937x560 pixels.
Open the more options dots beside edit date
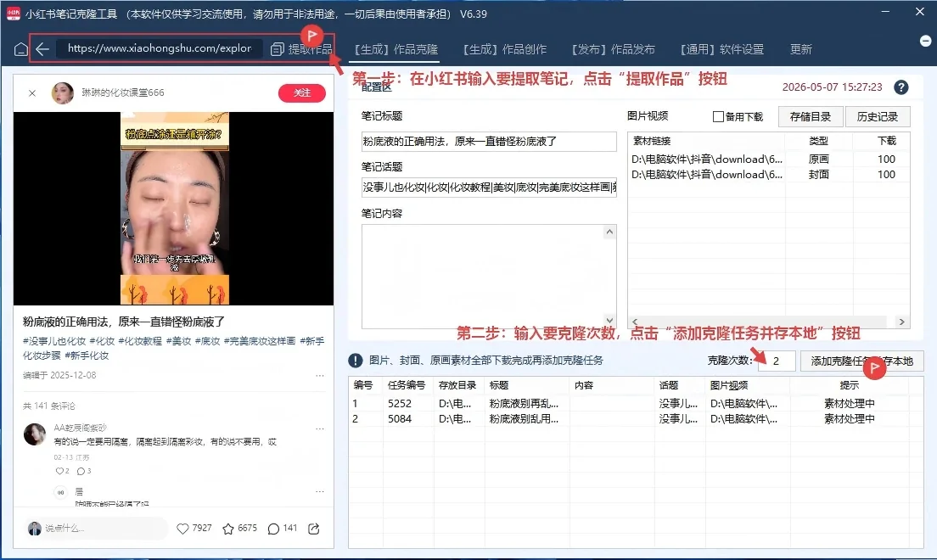pyautogui.click(x=320, y=375)
